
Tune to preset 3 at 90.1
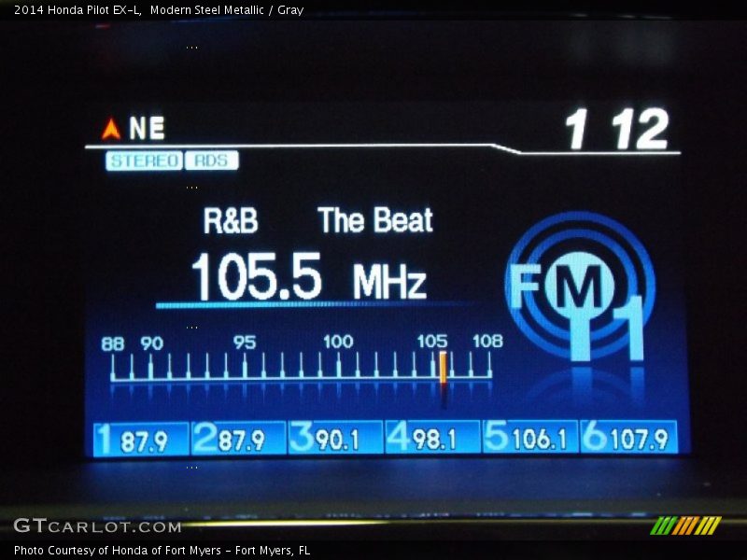[x=336, y=438]
